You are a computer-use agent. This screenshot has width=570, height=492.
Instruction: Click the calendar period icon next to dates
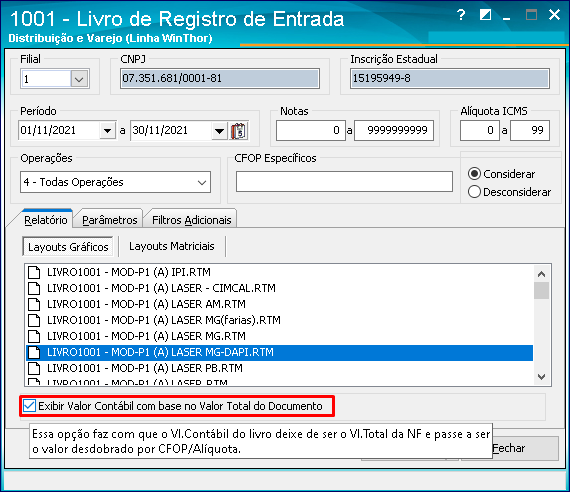239,131
